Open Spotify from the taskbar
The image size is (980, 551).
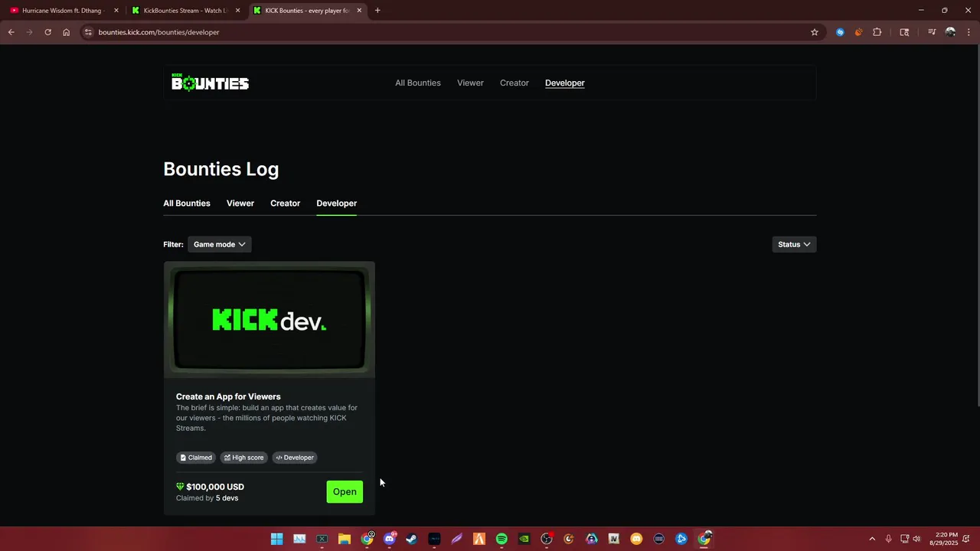(x=501, y=539)
